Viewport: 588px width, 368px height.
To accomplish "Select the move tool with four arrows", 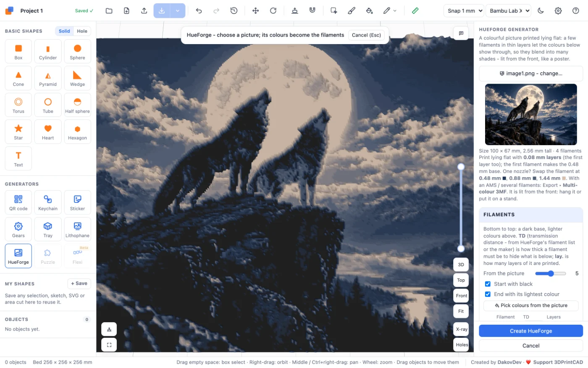I will pyautogui.click(x=255, y=11).
